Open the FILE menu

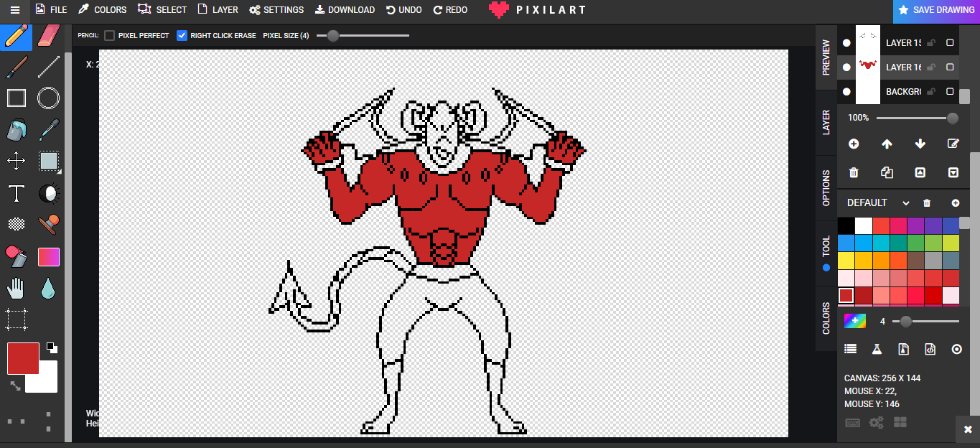tap(51, 10)
